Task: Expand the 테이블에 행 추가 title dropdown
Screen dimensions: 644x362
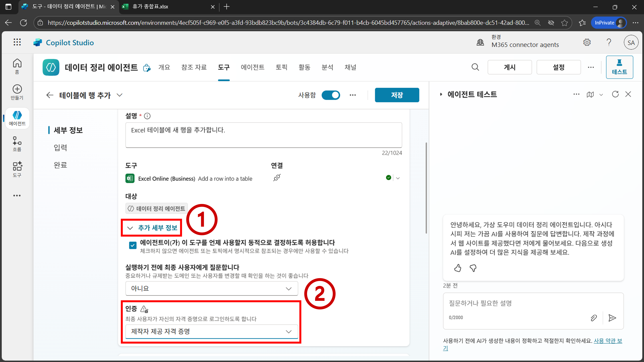Action: [120, 95]
